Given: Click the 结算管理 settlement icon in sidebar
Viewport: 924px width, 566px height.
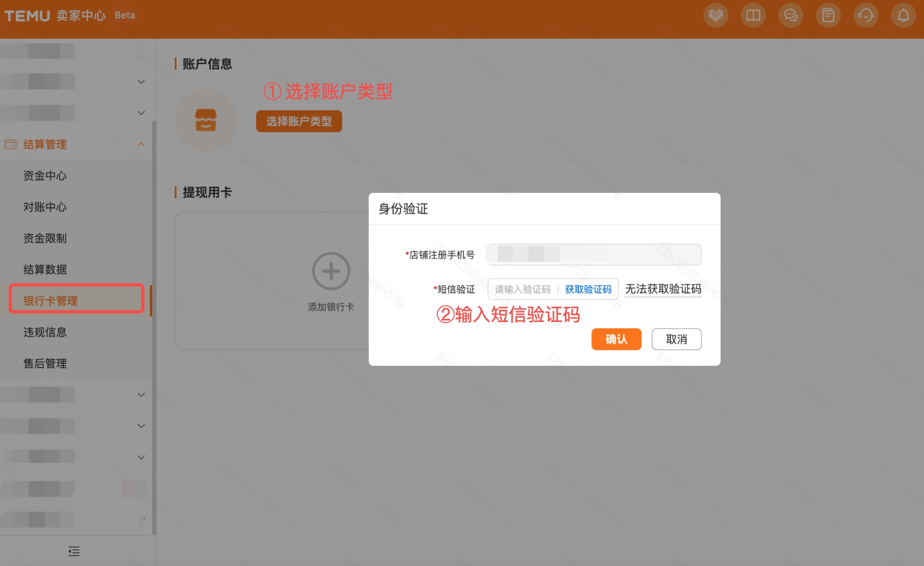Looking at the screenshot, I should [x=11, y=144].
